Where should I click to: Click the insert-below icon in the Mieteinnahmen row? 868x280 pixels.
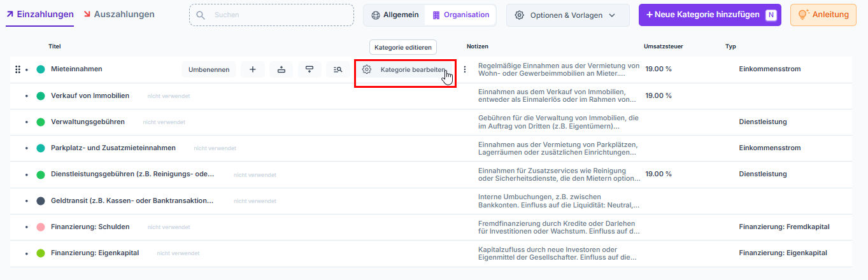pos(309,69)
